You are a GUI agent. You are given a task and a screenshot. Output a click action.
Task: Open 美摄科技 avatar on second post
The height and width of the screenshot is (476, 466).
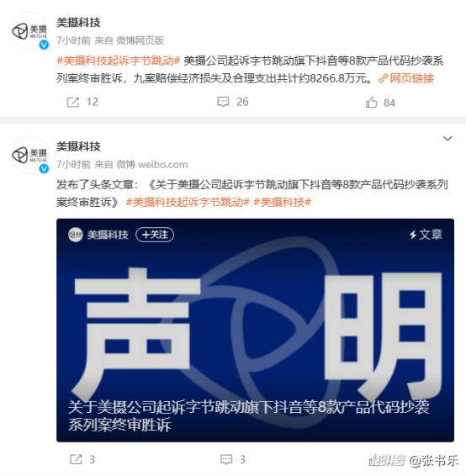coord(30,155)
